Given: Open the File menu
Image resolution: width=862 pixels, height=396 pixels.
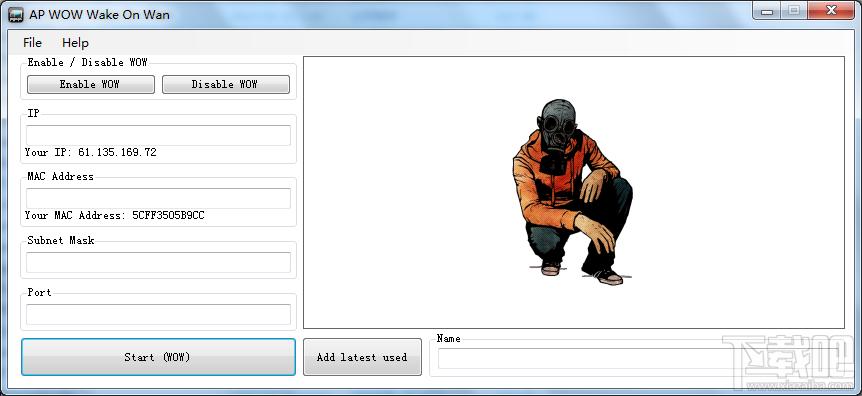Looking at the screenshot, I should coord(32,42).
